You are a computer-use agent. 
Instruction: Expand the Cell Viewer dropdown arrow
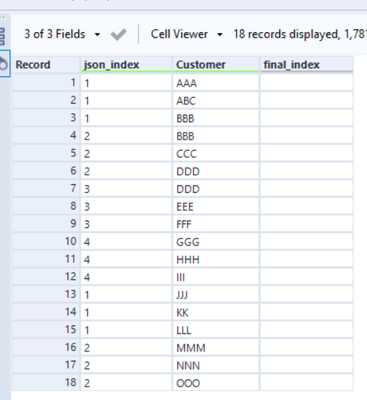pos(220,34)
